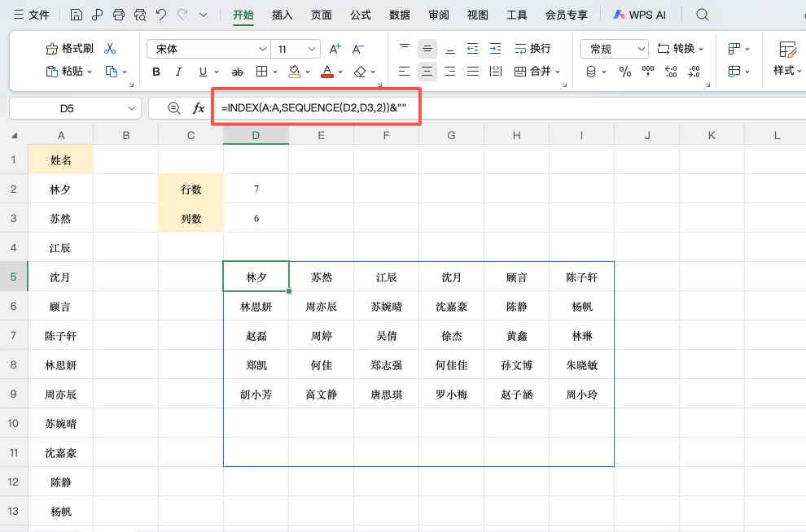Click the Borders icon
The width and height of the screenshot is (806, 532).
[x=261, y=72]
